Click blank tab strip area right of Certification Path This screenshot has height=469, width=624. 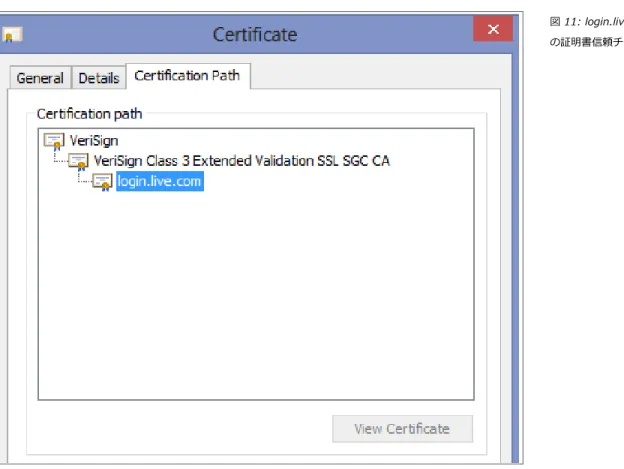(x=375, y=76)
